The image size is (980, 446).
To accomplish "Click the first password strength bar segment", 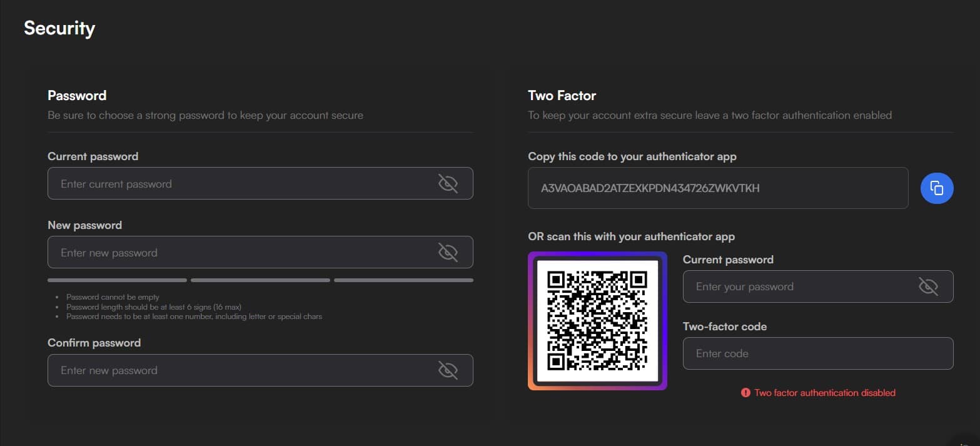I will (117, 280).
